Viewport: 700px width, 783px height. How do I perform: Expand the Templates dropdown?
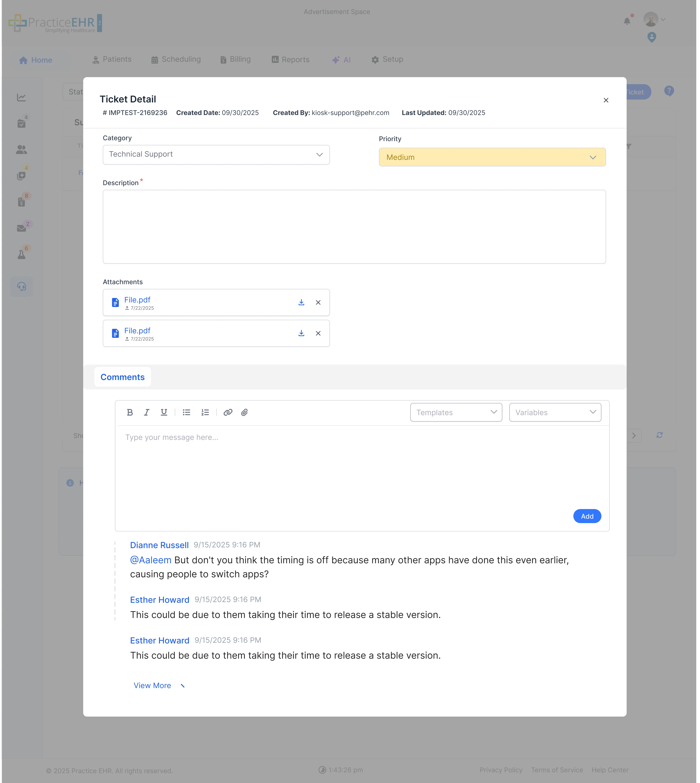coord(456,412)
